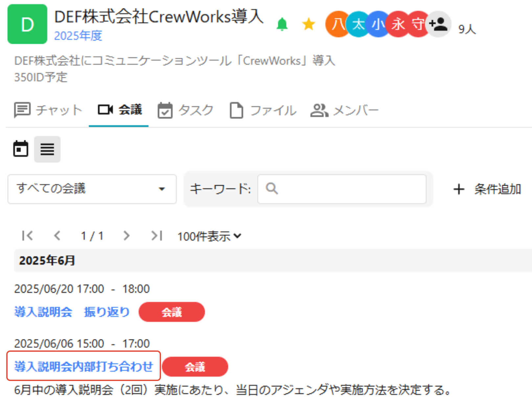Click the 条件追加 button
The width and height of the screenshot is (532, 404).
coord(487,189)
